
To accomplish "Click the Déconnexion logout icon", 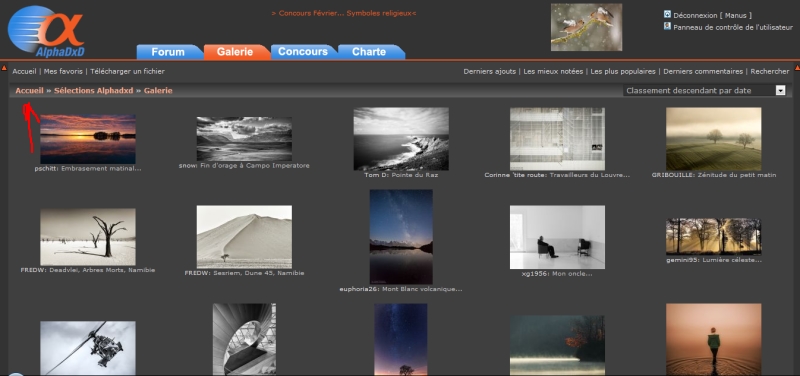I will pos(667,14).
